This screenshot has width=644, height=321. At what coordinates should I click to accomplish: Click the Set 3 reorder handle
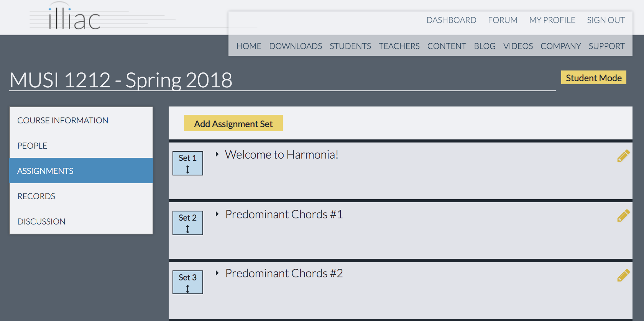[x=187, y=283]
